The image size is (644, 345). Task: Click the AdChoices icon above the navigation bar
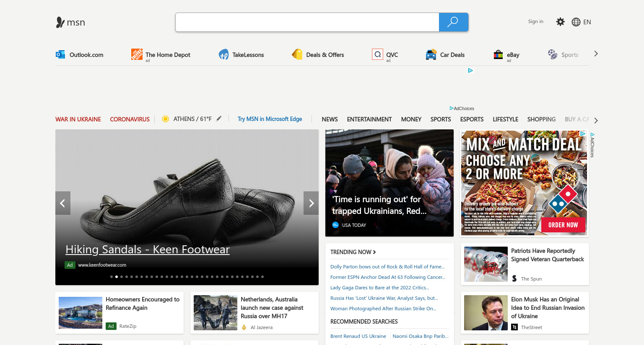(x=452, y=108)
